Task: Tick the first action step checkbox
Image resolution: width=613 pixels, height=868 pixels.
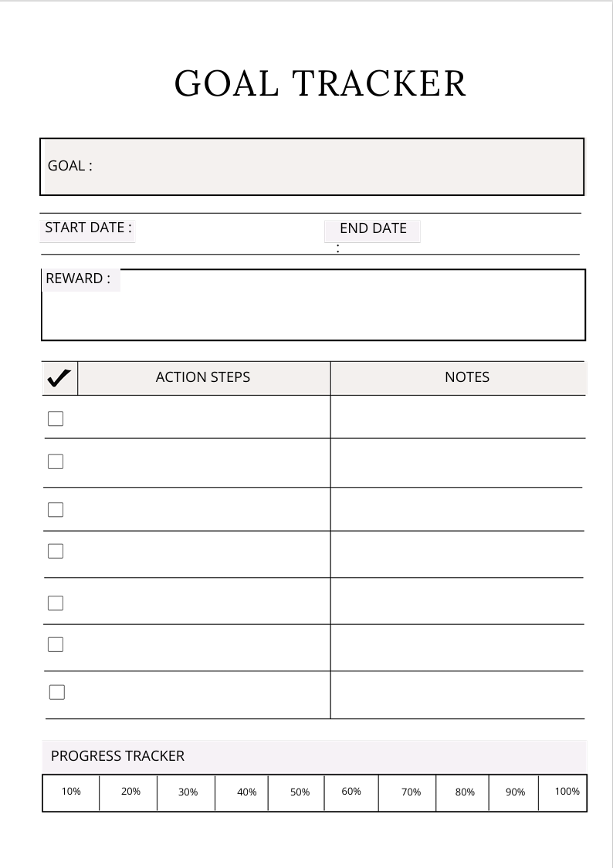Action: click(56, 419)
